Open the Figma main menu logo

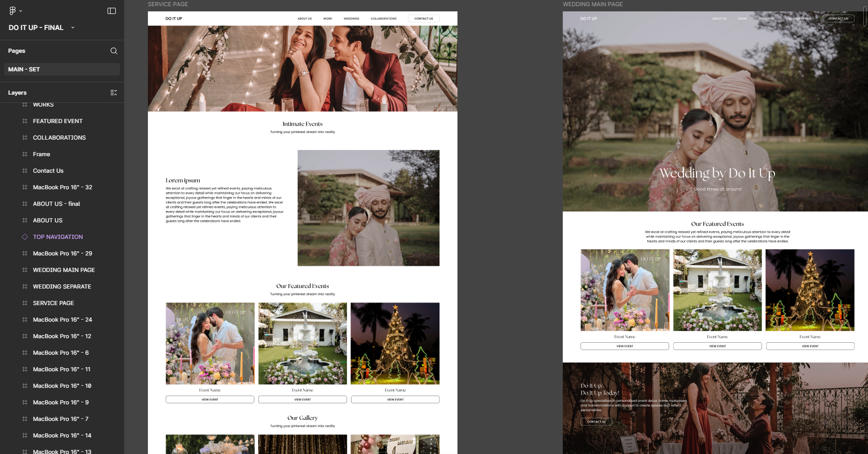click(13, 11)
